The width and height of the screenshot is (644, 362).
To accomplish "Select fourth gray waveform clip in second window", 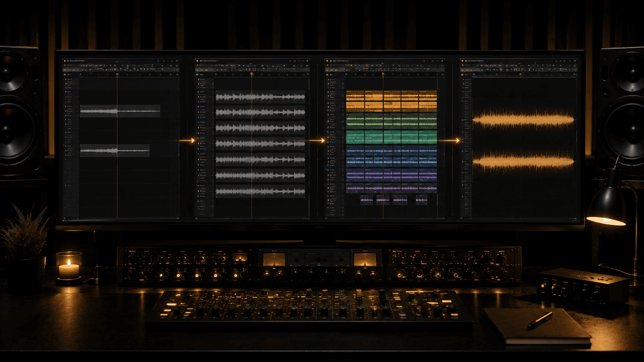I will [260, 144].
